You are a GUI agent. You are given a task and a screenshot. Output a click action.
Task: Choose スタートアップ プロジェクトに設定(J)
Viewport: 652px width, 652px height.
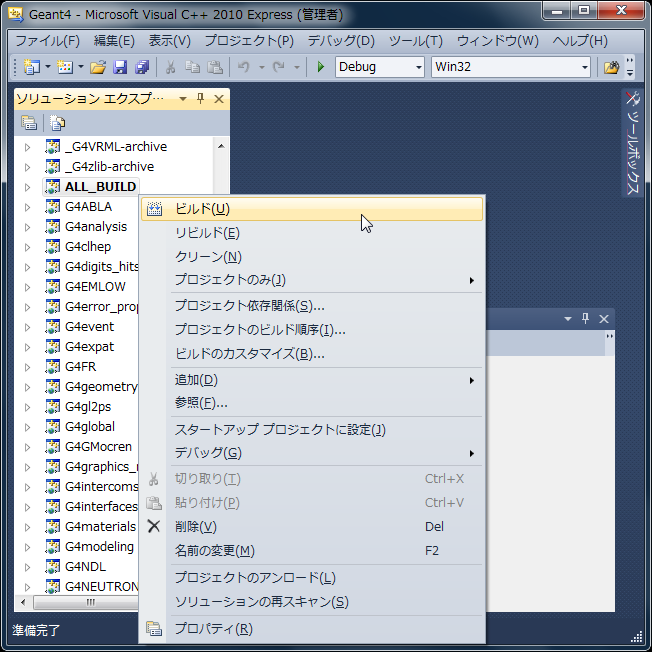312,429
